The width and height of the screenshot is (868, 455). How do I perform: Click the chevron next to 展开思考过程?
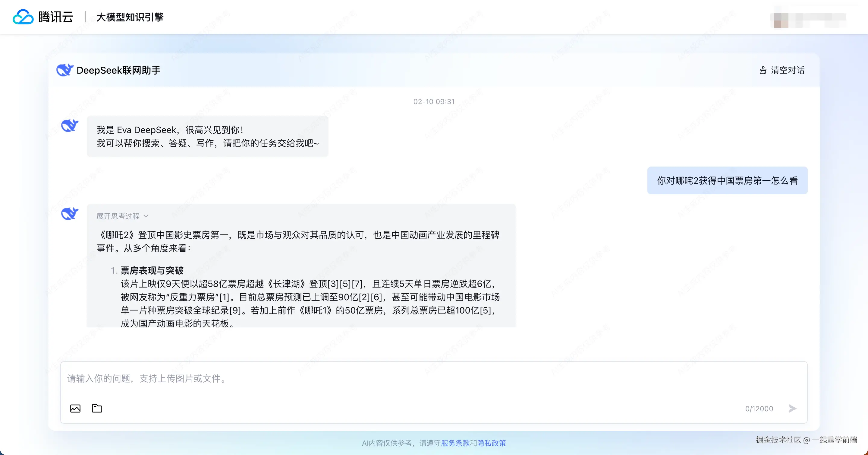[146, 216]
